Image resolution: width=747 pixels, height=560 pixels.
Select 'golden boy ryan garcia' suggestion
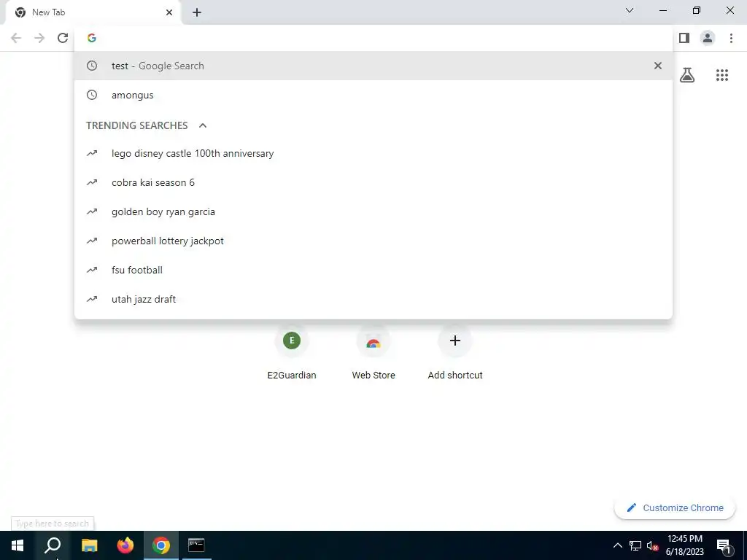point(373,211)
